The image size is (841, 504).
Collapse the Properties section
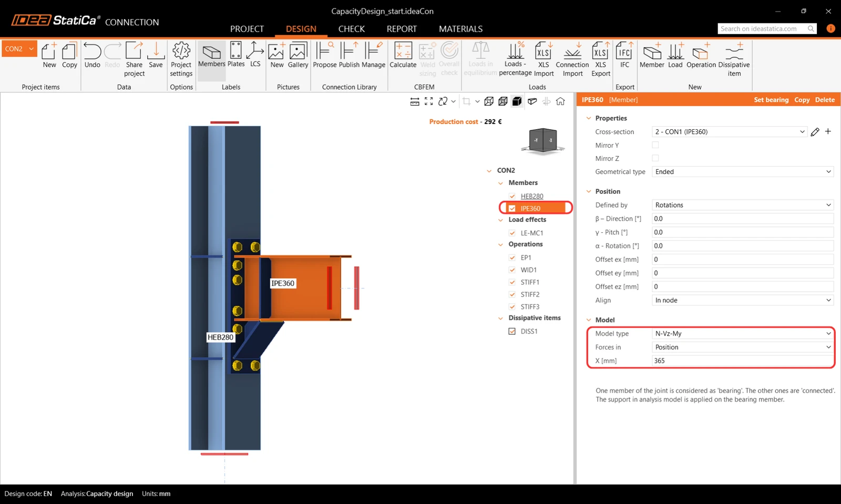pyautogui.click(x=589, y=118)
